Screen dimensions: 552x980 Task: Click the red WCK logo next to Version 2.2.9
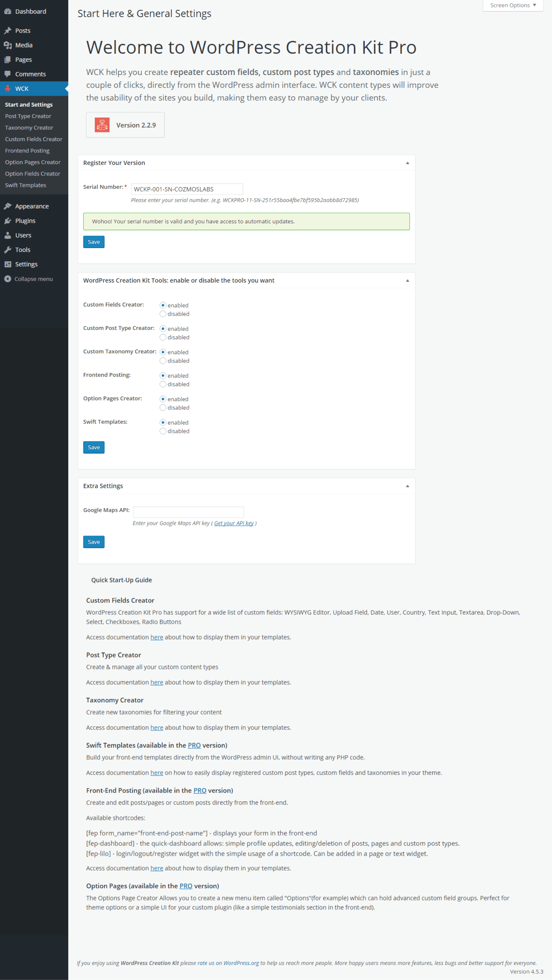click(102, 125)
